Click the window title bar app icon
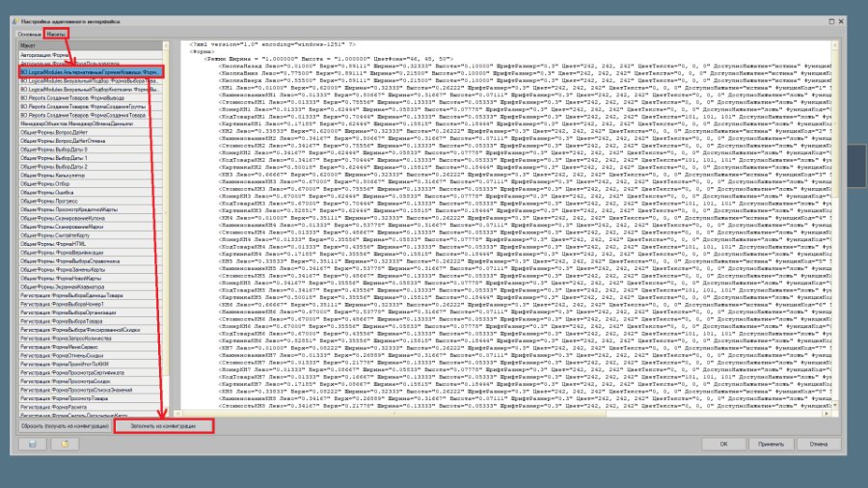Viewport: 868px width, 488px height. click(15, 21)
